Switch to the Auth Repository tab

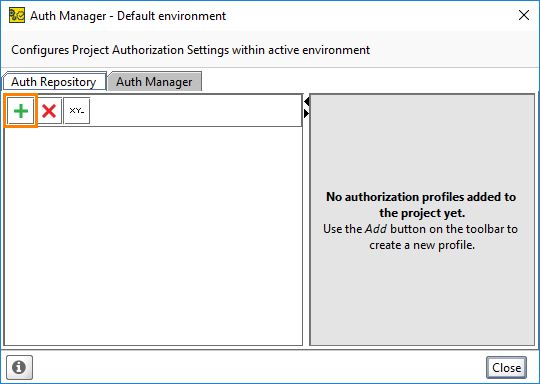(x=54, y=82)
